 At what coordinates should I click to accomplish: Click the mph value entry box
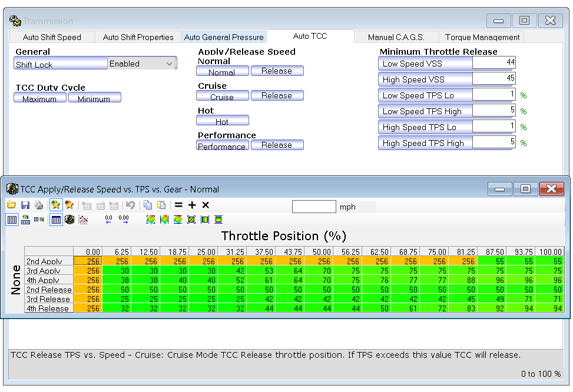click(313, 207)
